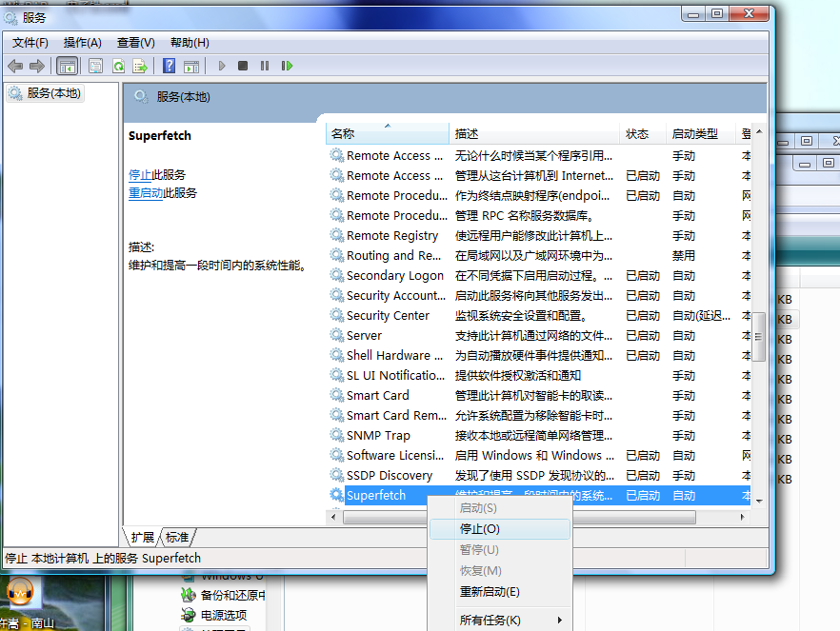Screen dimensions: 840x631
Task: Select the SSDP Discovery service name
Action: [x=390, y=476]
